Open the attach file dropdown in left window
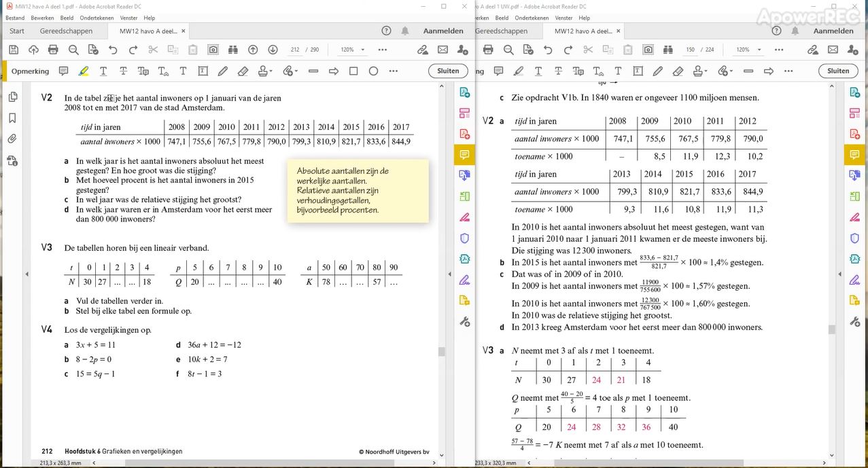Image resolution: width=868 pixels, height=468 pixels. pos(290,71)
